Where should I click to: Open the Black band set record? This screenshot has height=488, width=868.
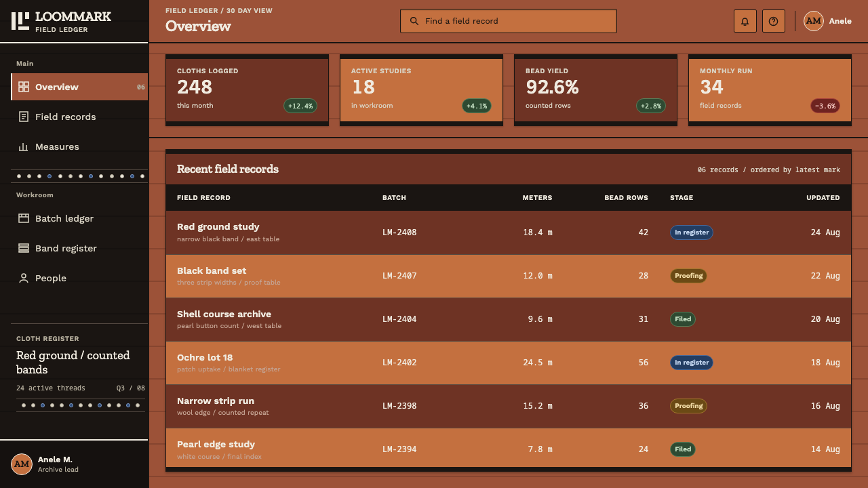[x=508, y=276]
